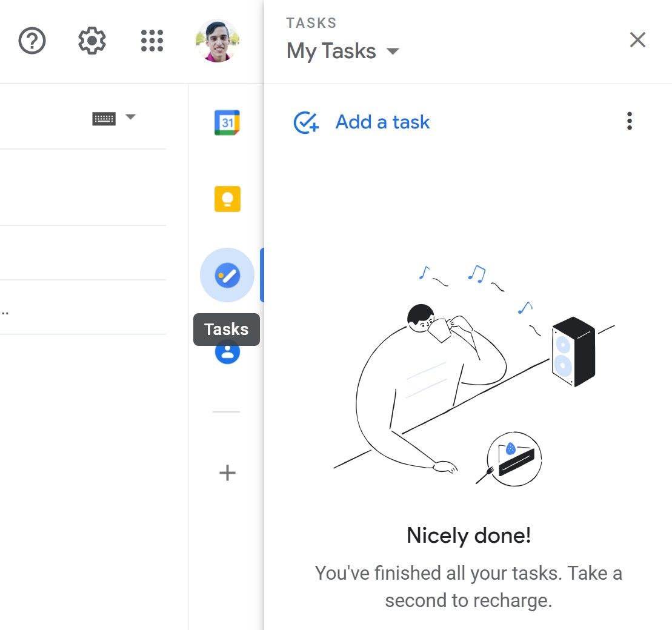This screenshot has height=630, width=672.
Task: Open Gmail settings
Action: tap(91, 41)
